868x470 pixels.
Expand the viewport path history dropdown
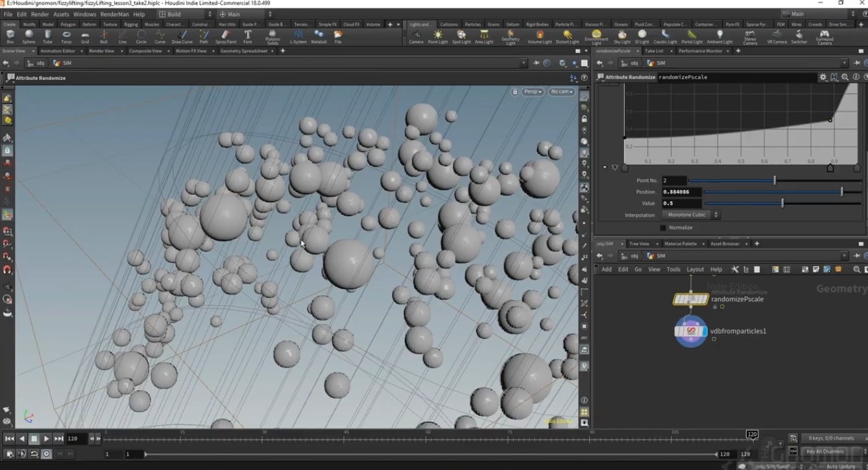tap(524, 63)
